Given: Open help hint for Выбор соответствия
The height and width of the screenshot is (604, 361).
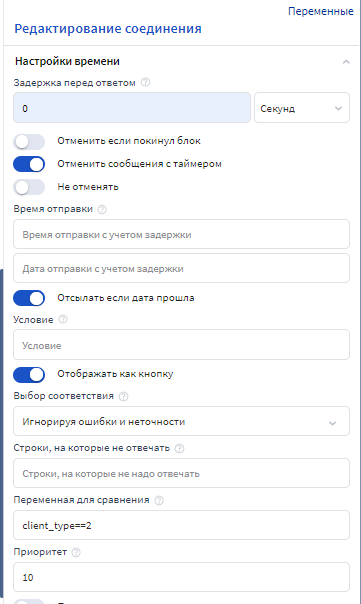Looking at the screenshot, I should [123, 396].
